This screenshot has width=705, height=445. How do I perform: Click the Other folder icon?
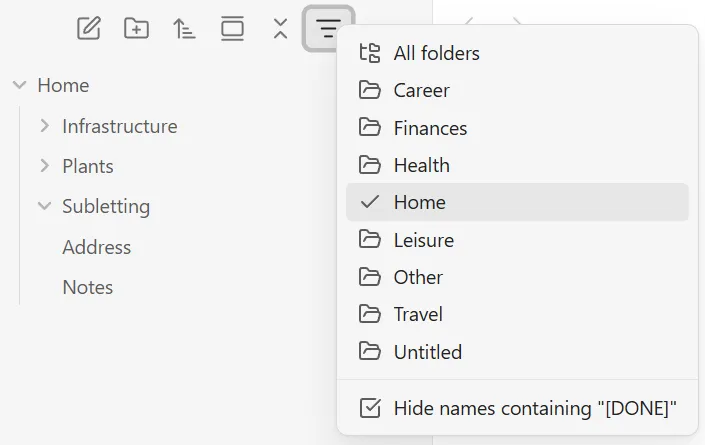(x=370, y=277)
